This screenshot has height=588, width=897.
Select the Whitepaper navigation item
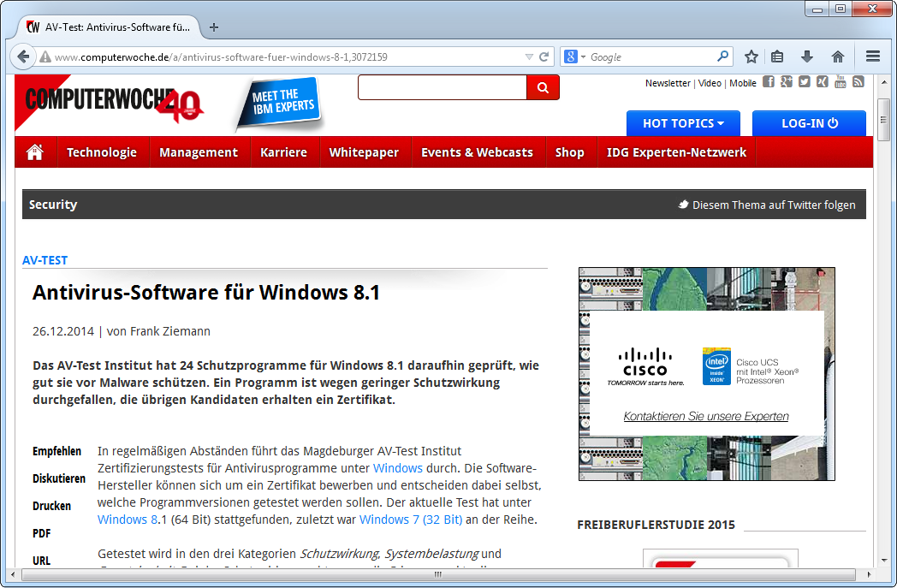tap(364, 152)
